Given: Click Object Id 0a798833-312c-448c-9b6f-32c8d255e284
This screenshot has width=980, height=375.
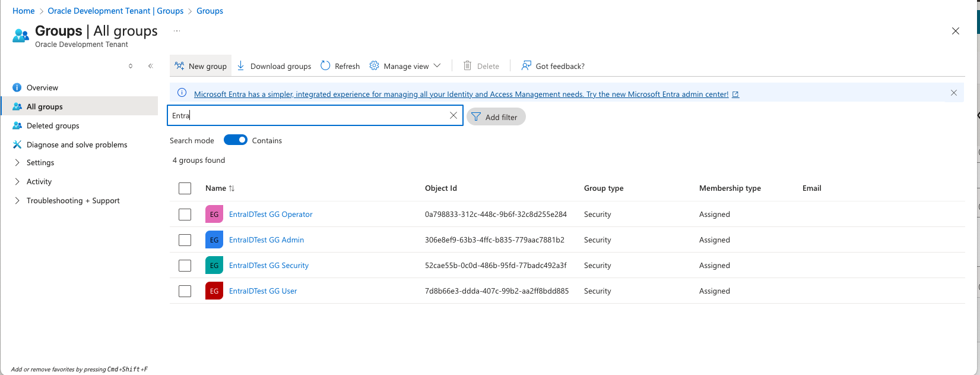Looking at the screenshot, I should [x=496, y=215].
